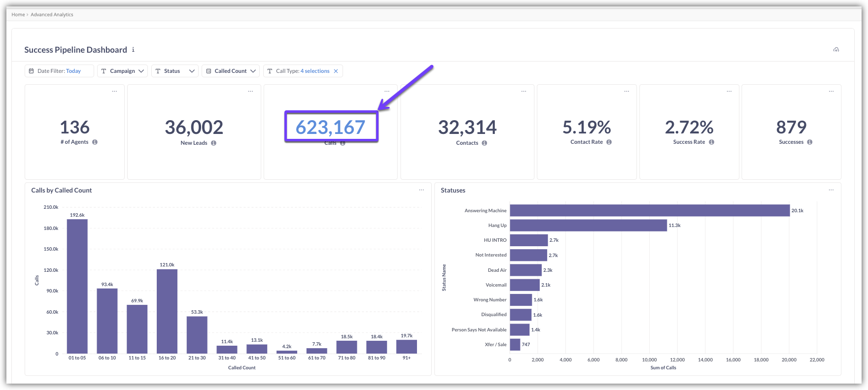Screen dimensions: 868x390
Task: Open ellipsis menu on Statuses chart
Action: point(831,190)
